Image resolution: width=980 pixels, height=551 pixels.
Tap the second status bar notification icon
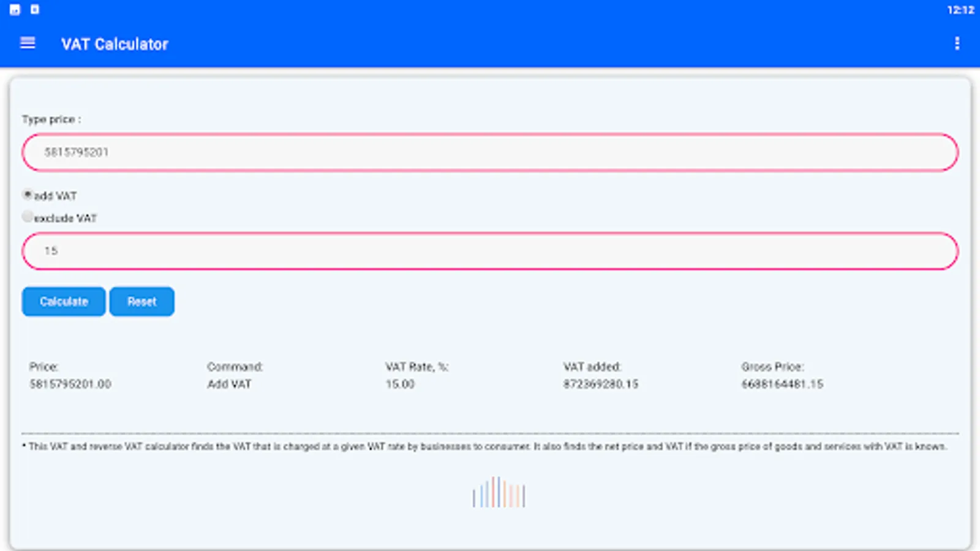(35, 10)
